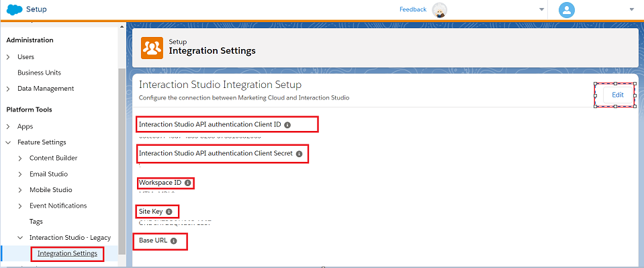Select Interaction Studio - Legacy item
This screenshot has width=644, height=268.
[x=70, y=238]
